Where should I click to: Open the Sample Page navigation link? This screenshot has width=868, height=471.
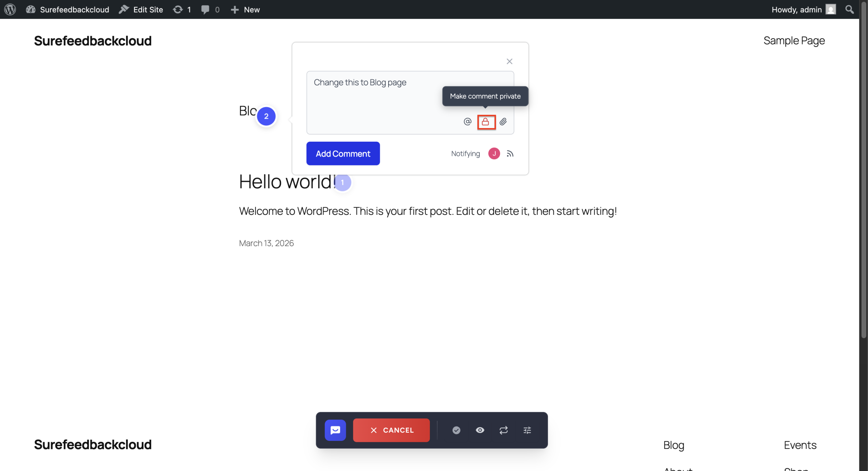(x=794, y=41)
